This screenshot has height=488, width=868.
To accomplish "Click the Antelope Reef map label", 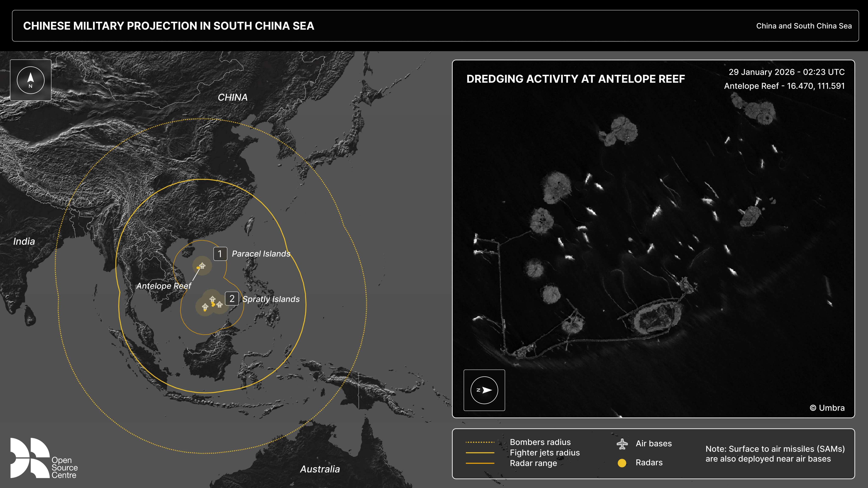I will coord(164,286).
